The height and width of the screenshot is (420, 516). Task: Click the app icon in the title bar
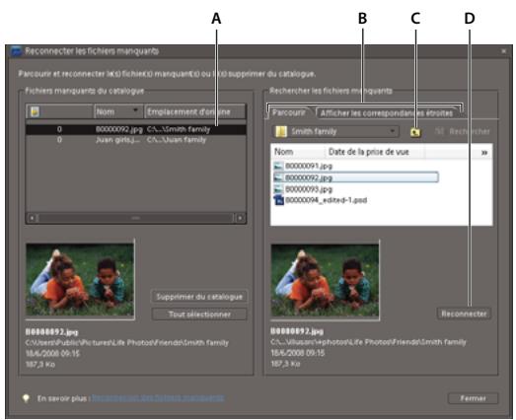16,51
